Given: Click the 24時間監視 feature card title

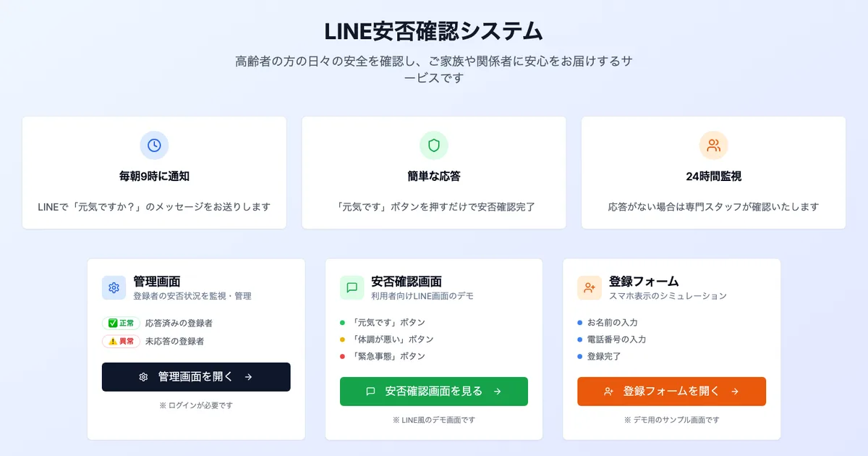Looking at the screenshot, I should pos(713,176).
